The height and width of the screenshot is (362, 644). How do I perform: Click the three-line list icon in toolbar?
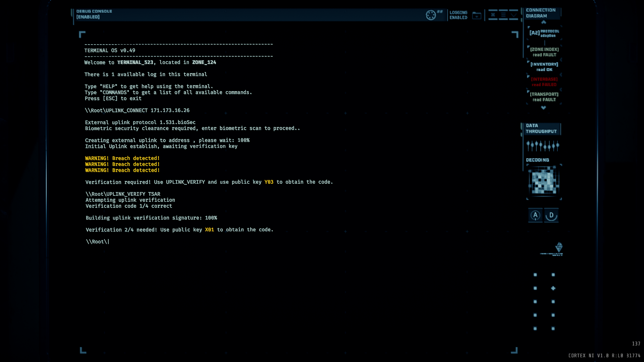click(x=503, y=15)
